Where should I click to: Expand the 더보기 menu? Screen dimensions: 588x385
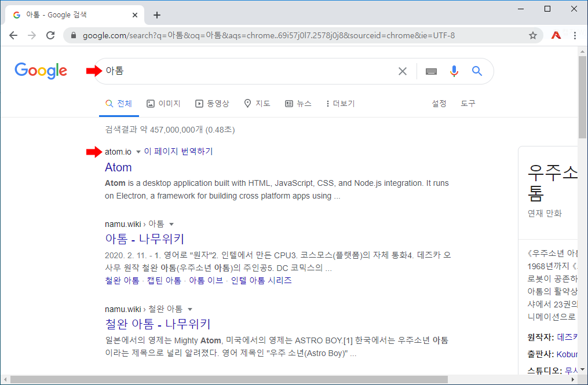tap(340, 104)
